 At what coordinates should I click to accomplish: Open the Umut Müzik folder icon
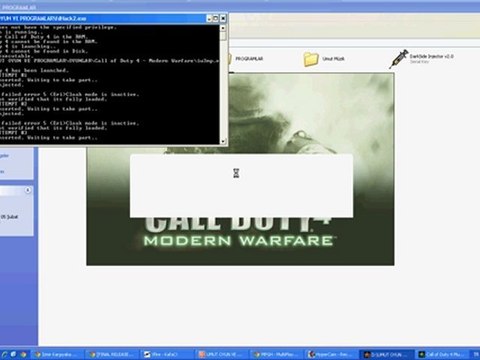click(x=311, y=59)
